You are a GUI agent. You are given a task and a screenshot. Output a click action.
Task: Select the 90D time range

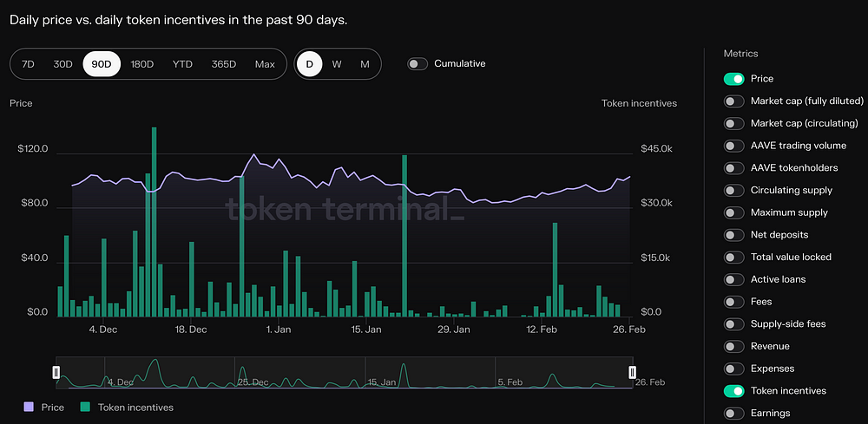[102, 64]
